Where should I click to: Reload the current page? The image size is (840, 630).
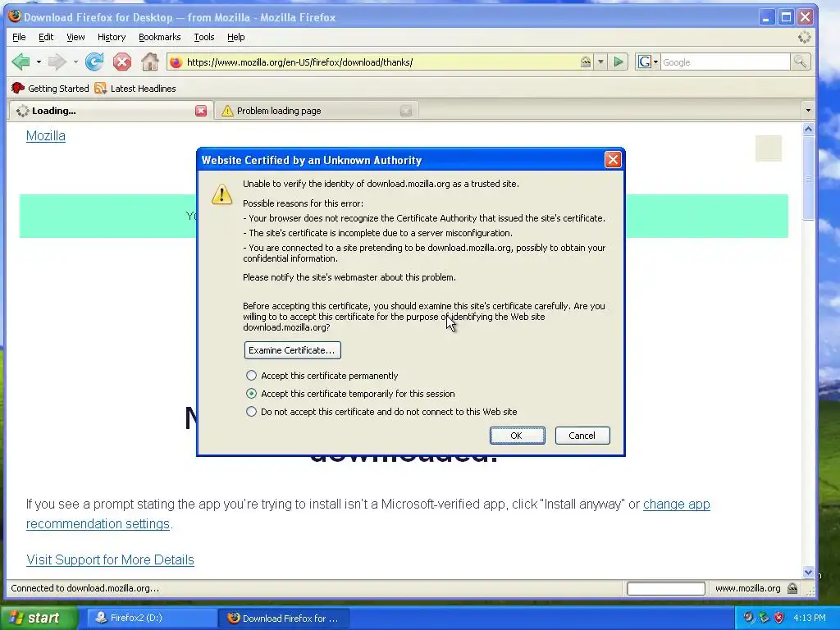tap(94, 62)
